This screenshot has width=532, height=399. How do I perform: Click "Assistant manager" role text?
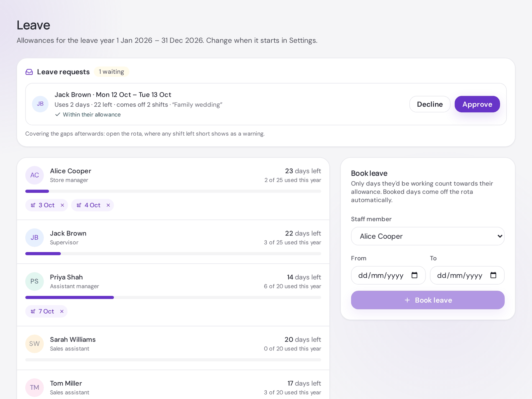click(74, 286)
